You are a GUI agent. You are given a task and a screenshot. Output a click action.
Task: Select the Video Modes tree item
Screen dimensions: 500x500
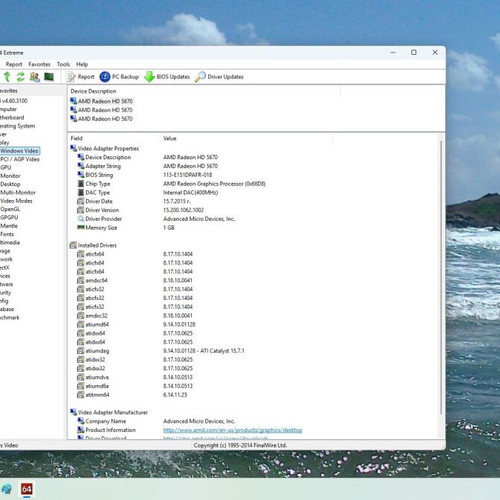point(16,201)
